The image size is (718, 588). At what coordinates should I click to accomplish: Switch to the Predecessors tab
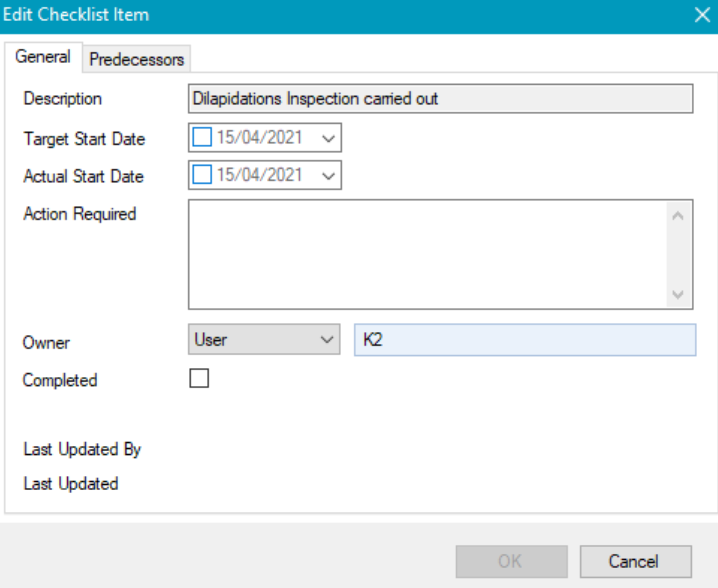click(x=137, y=59)
